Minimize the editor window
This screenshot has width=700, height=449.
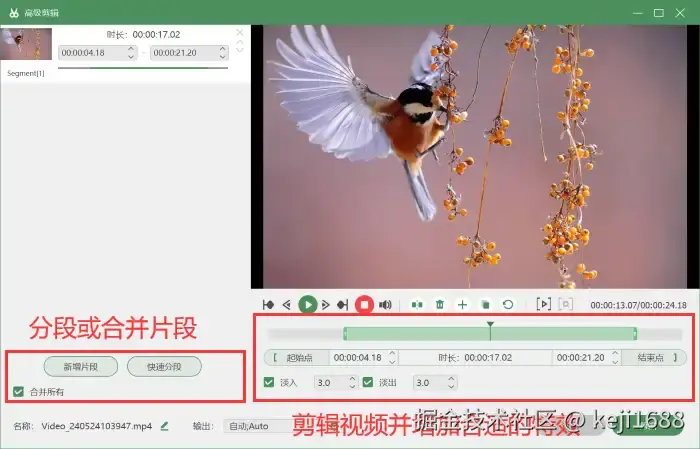coord(638,13)
